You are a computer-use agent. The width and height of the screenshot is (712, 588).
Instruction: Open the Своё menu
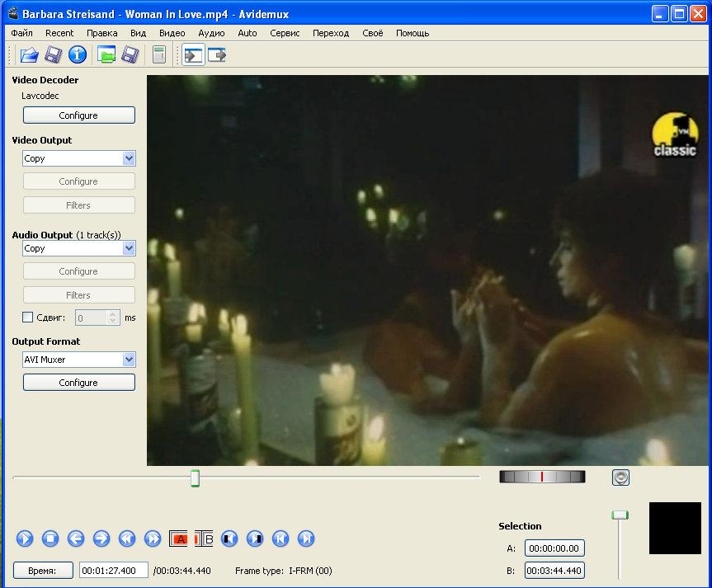[373, 33]
